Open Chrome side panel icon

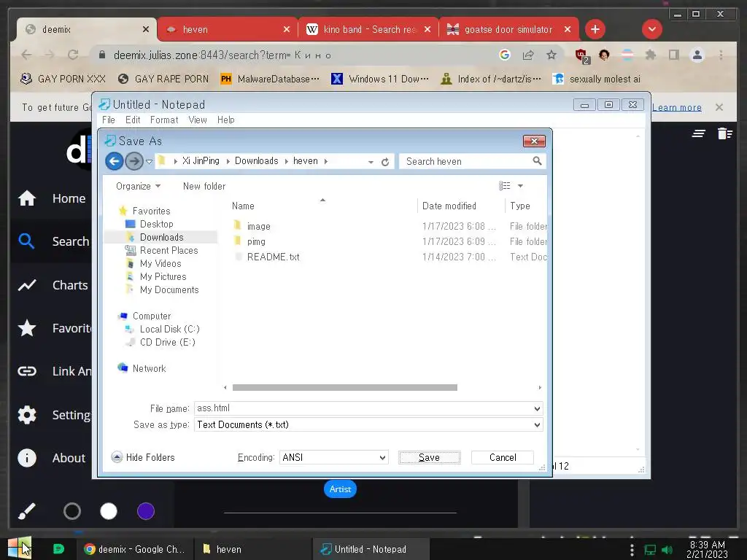coord(673,55)
